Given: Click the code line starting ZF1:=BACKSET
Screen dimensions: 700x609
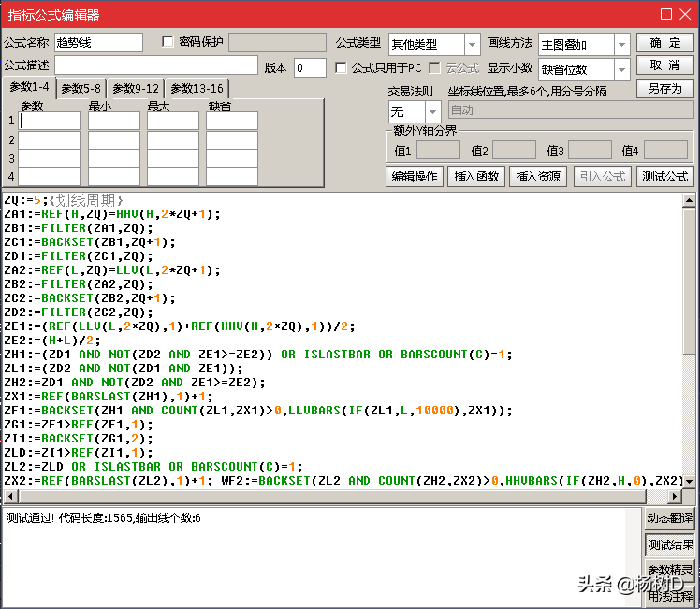Looking at the screenshot, I should tap(258, 411).
